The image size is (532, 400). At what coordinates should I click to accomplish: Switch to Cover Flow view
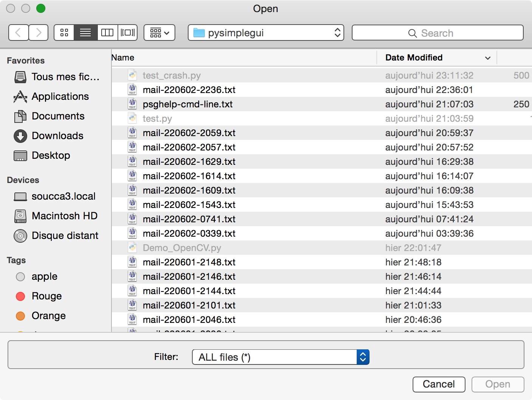(x=127, y=33)
